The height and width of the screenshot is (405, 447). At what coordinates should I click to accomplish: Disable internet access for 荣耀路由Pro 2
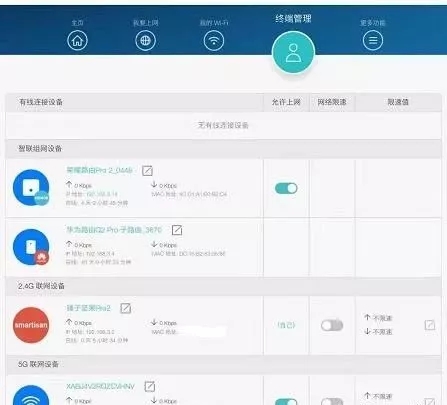pos(286,188)
